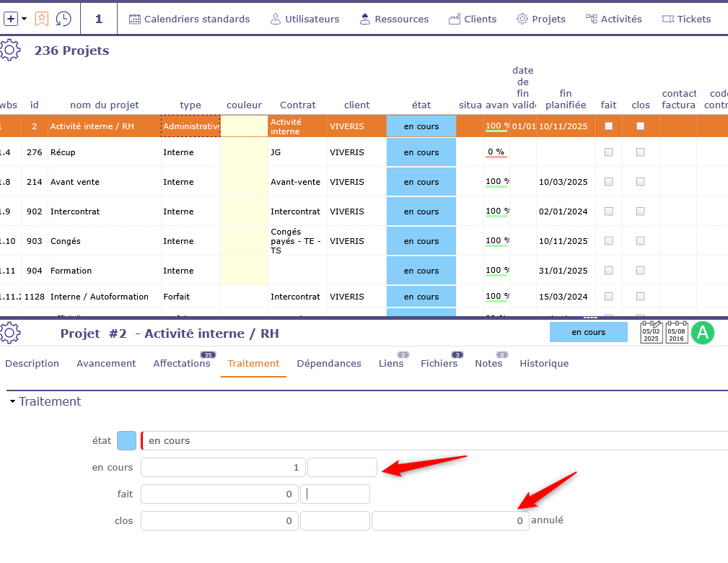Click the last-modified 05/02/2025 calendar icon

pyautogui.click(x=652, y=333)
